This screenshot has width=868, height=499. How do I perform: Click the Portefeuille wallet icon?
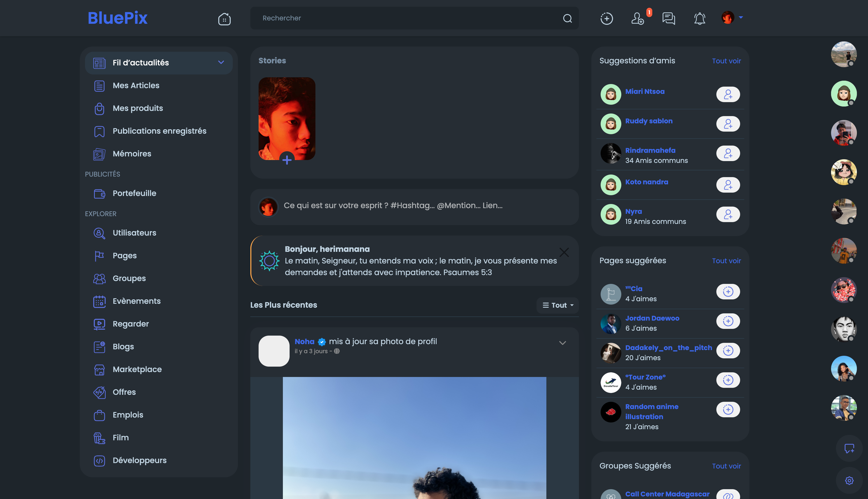click(x=99, y=194)
